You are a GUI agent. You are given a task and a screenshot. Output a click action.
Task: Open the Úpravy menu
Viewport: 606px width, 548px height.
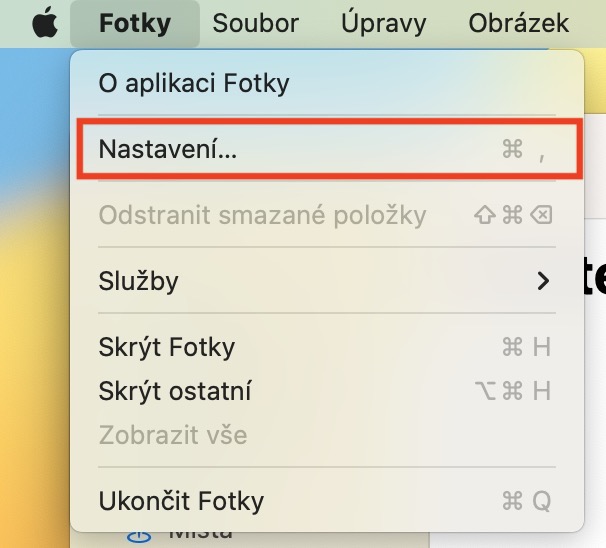[x=383, y=24]
